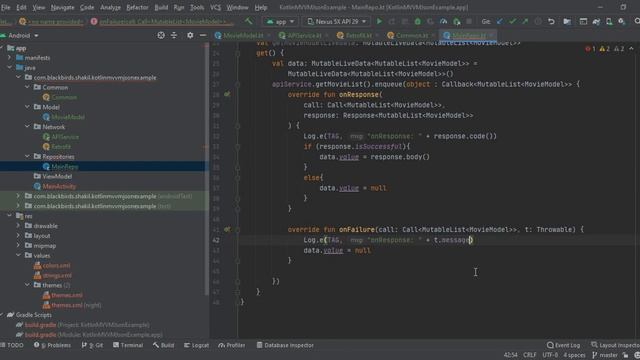Click the Make Project hammer icon
The image size is (640, 360).
[249, 21]
